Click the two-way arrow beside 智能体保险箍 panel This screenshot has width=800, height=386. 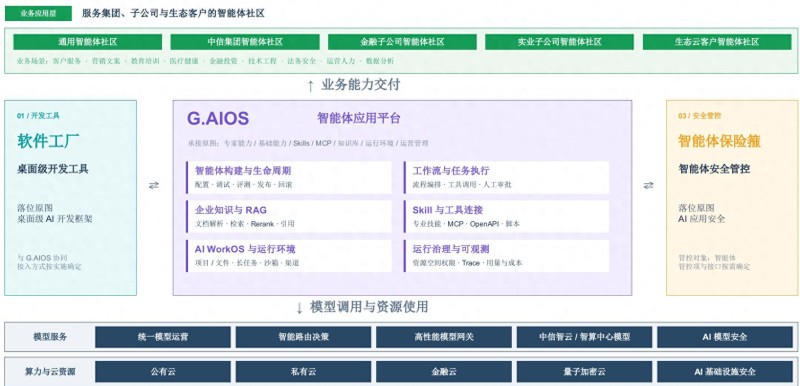(648, 185)
